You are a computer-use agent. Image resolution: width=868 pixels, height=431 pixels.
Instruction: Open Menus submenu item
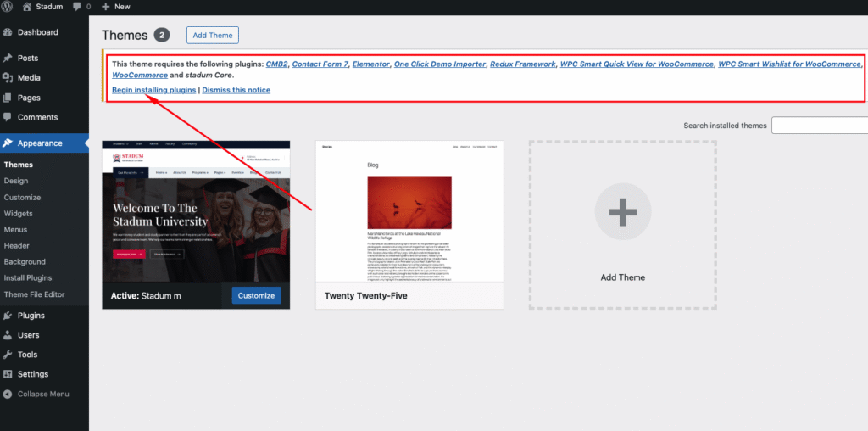point(15,229)
